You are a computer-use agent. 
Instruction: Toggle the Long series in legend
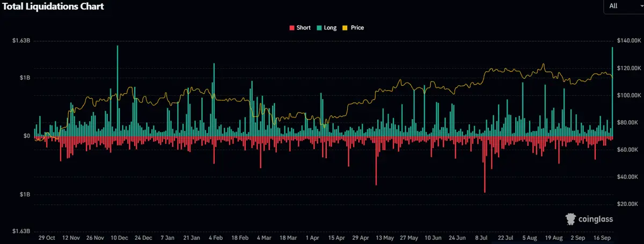pyautogui.click(x=327, y=27)
